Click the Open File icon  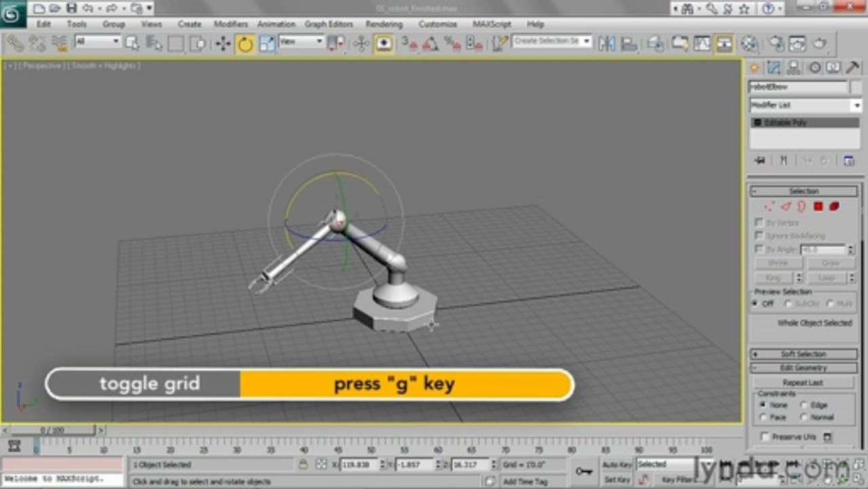(55, 8)
